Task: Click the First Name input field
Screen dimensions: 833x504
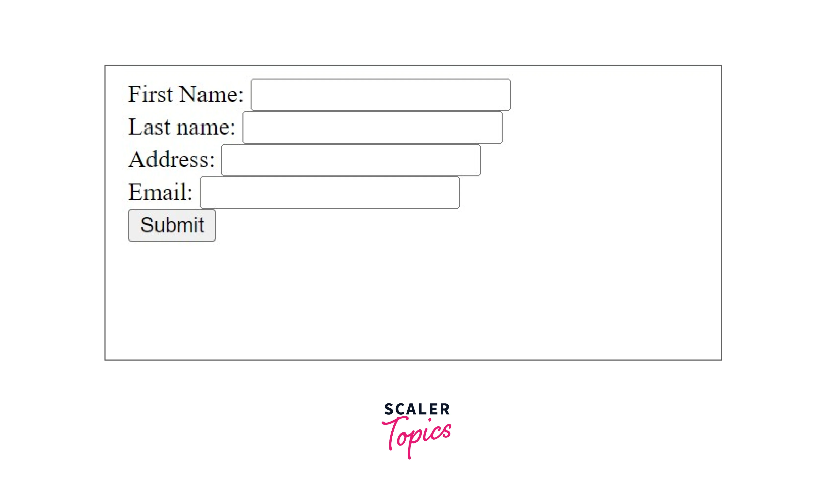Action: [x=380, y=95]
